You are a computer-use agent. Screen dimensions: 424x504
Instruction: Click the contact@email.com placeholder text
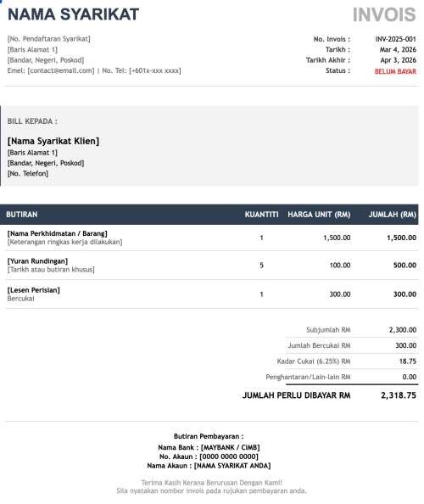[61, 70]
